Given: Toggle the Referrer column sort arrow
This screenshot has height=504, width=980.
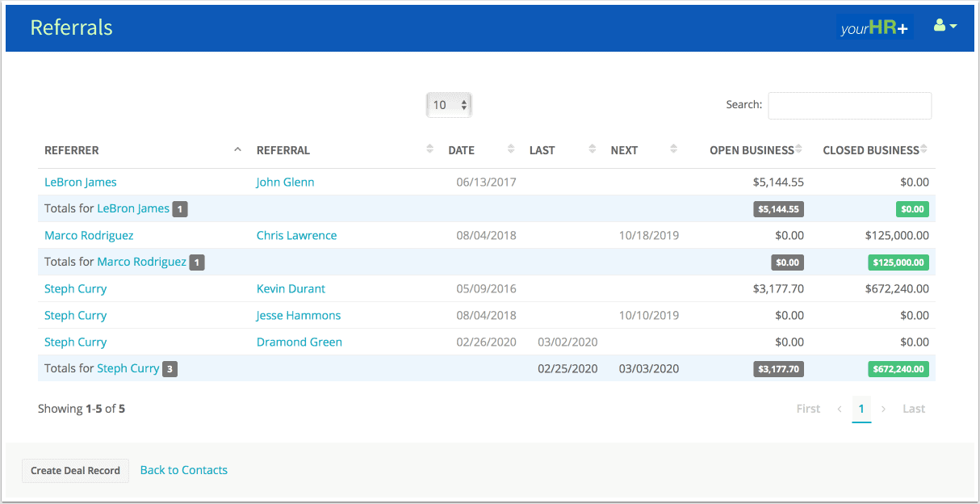Looking at the screenshot, I should point(237,149).
